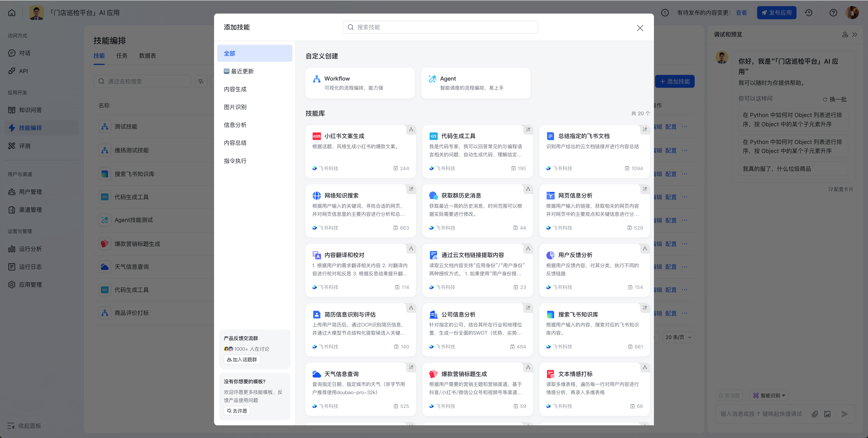Open the 爆款营销标题生成 skill library card
This screenshot has width=868, height=438.
[477, 390]
